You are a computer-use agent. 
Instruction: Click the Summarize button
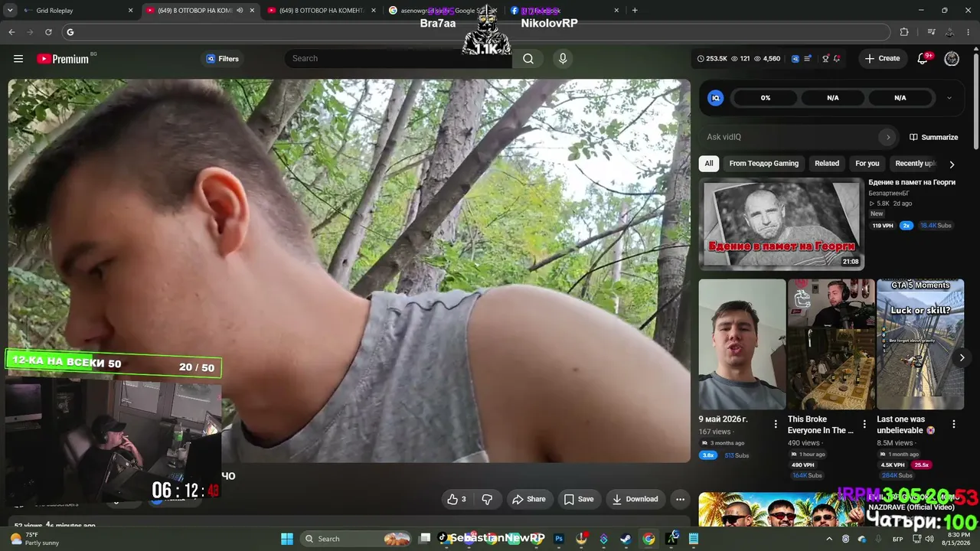(x=933, y=137)
